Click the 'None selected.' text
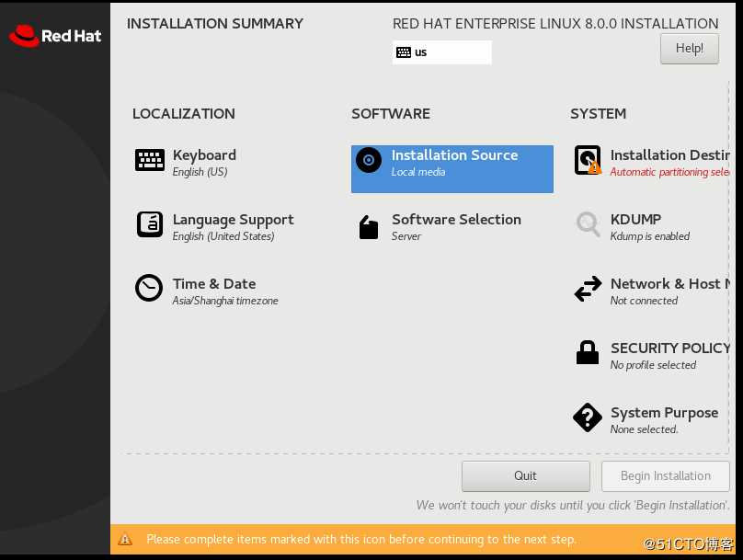743x560 pixels. [x=644, y=429]
